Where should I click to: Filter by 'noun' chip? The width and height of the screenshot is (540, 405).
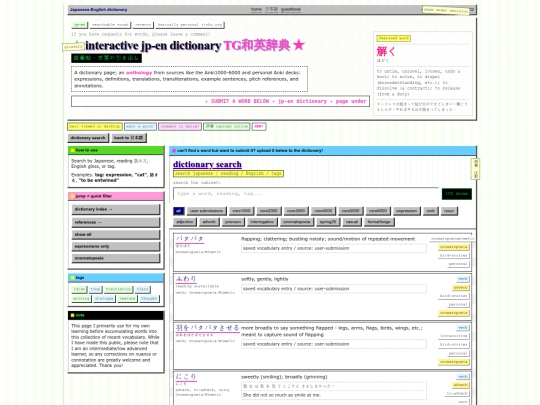point(449,211)
